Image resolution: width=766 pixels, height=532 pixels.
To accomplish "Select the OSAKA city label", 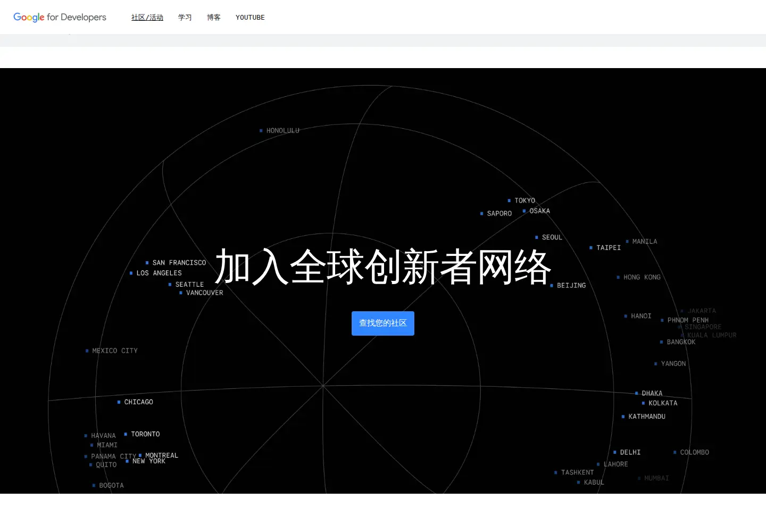I will (540, 211).
